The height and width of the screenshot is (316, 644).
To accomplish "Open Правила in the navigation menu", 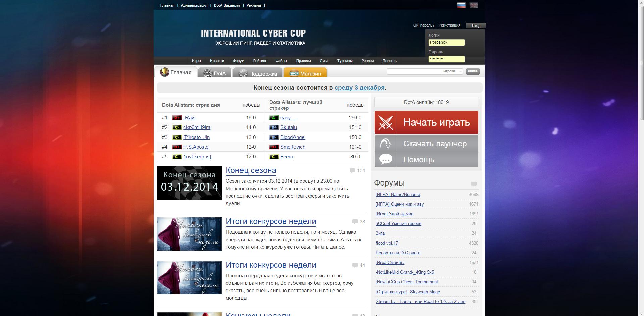I will click(x=303, y=61).
